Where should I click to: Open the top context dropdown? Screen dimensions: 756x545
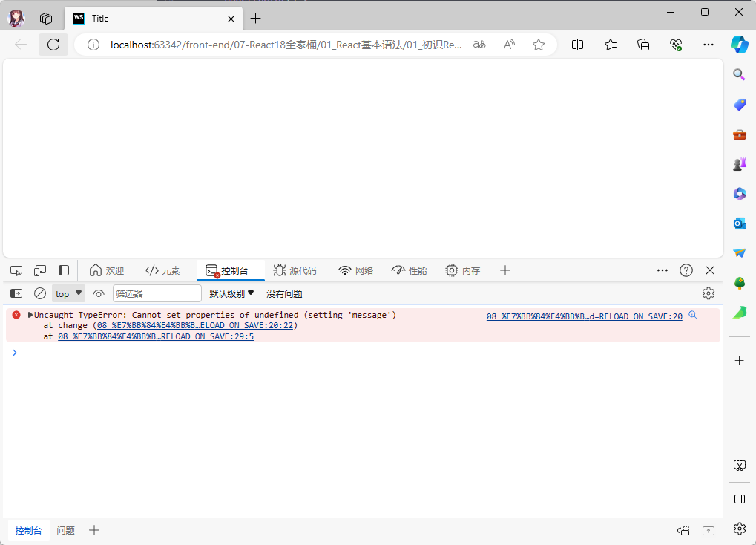[68, 293]
